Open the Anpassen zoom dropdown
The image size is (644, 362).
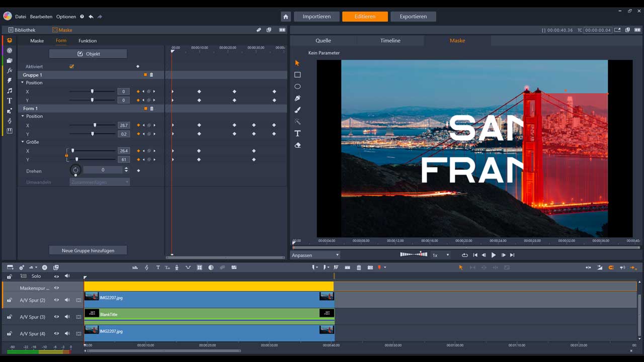[x=315, y=255]
